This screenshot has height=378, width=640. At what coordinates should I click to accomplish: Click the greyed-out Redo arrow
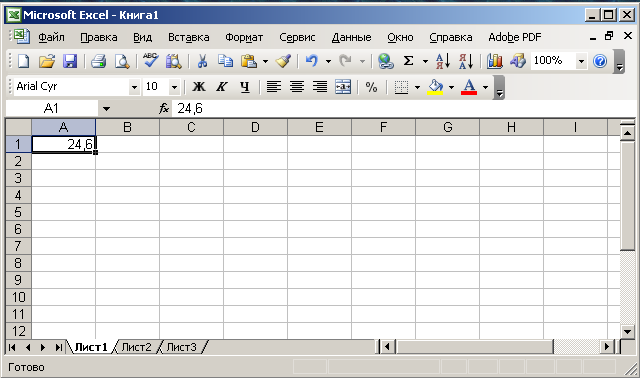coord(345,61)
